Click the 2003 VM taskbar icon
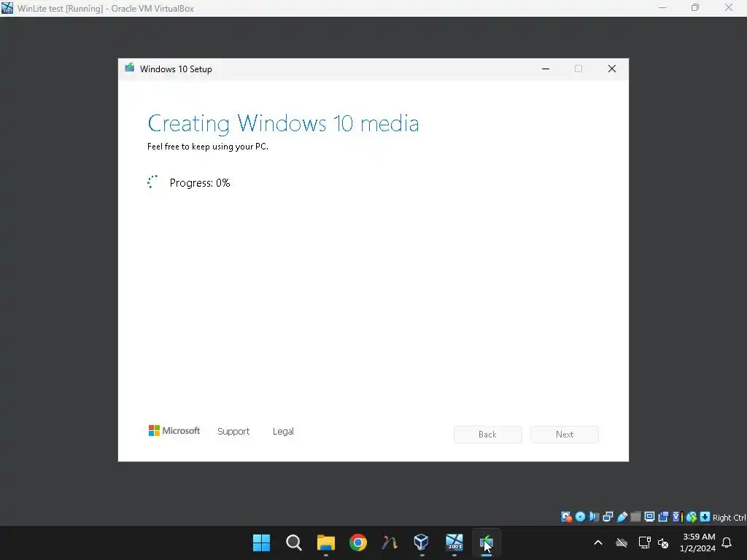This screenshot has height=560, width=747. coord(454,542)
